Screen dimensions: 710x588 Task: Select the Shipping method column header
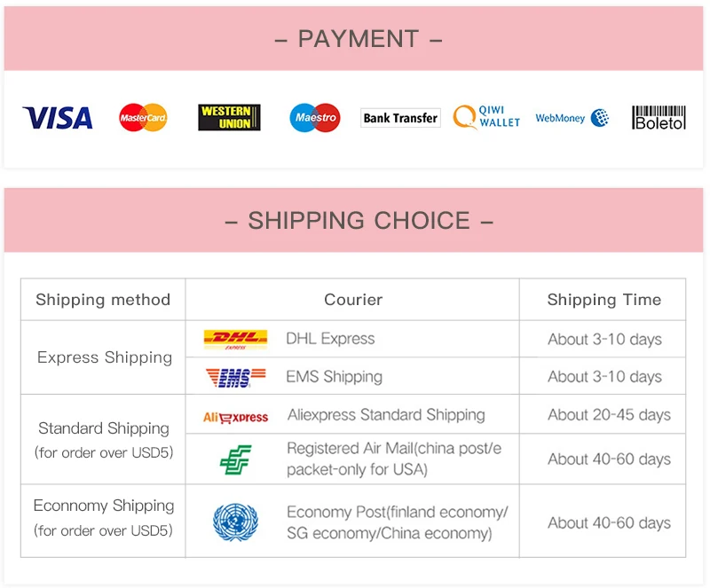pos(103,300)
